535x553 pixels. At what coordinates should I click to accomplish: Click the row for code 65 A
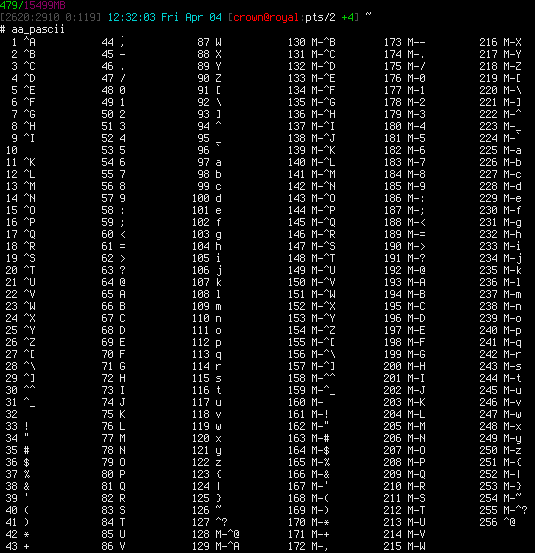click(113, 294)
